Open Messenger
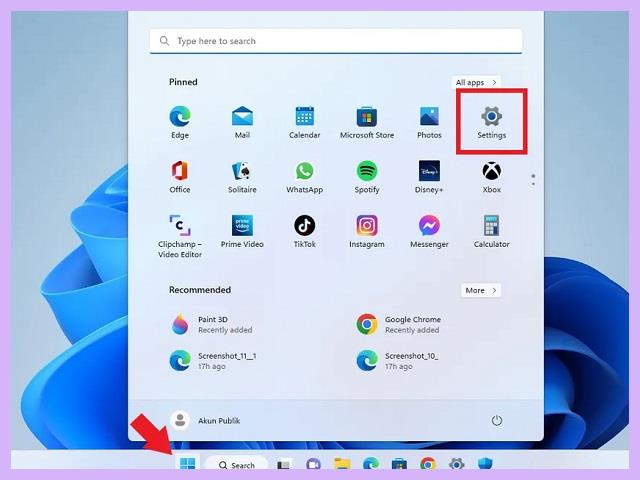This screenshot has height=480, width=640. pyautogui.click(x=429, y=231)
